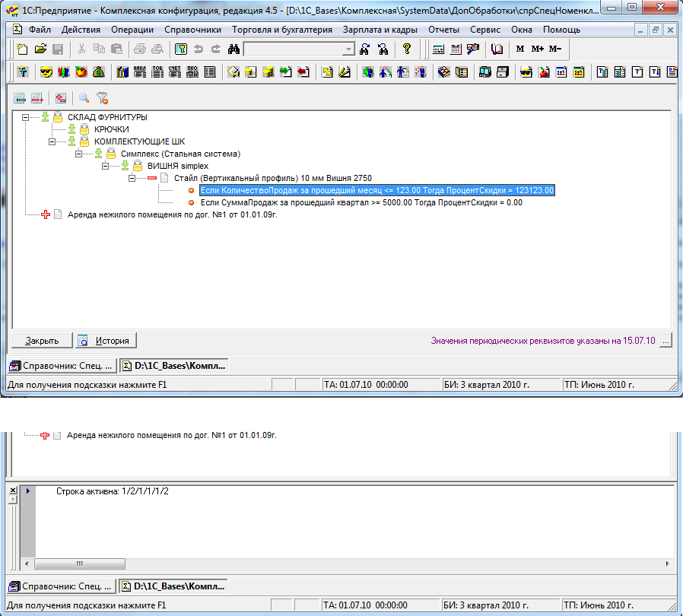This screenshot has height=616, width=683.
Task: Click the Open file folder icon
Action: pyautogui.click(x=40, y=49)
